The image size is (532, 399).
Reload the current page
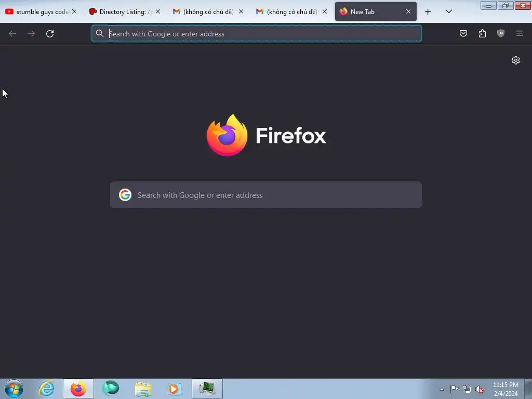50,34
